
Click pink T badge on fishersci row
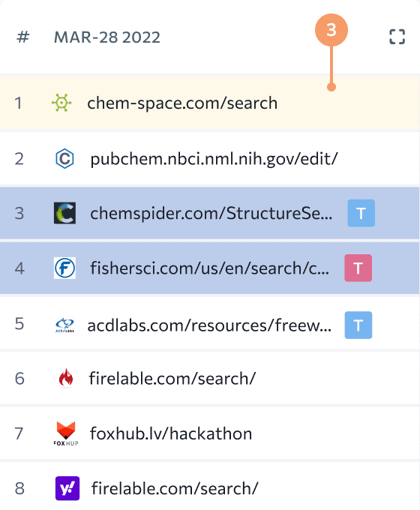click(358, 268)
